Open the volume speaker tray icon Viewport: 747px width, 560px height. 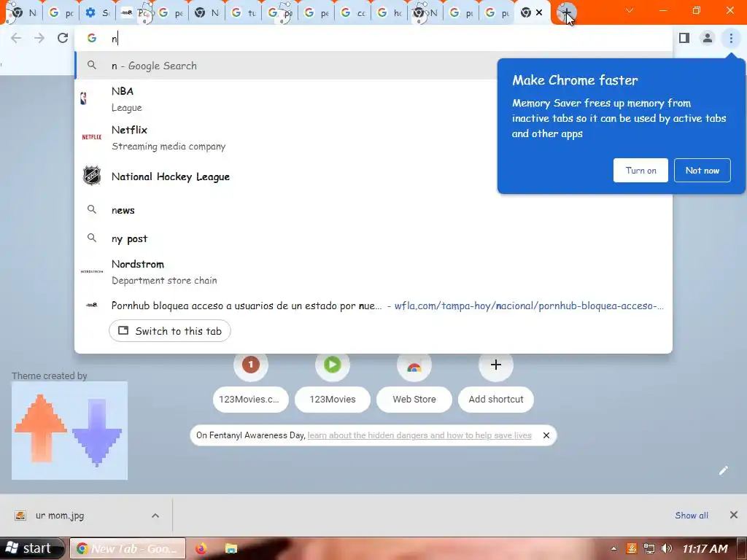(667, 548)
